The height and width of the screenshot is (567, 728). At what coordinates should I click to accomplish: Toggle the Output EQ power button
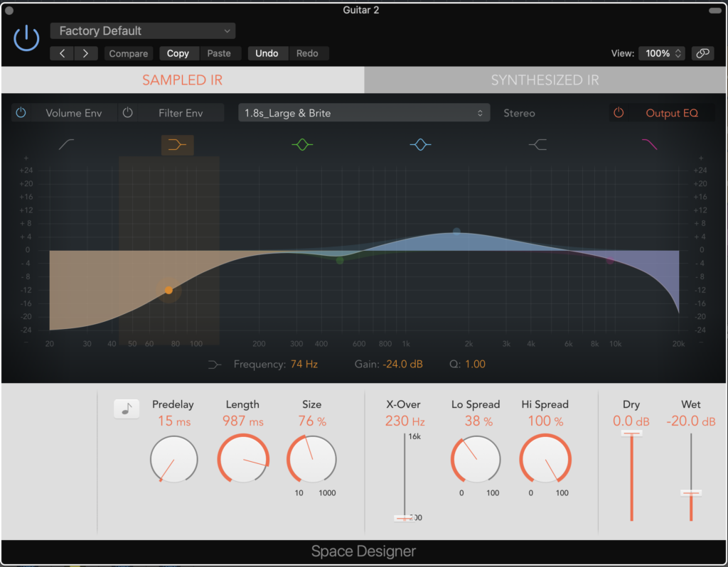click(x=619, y=113)
